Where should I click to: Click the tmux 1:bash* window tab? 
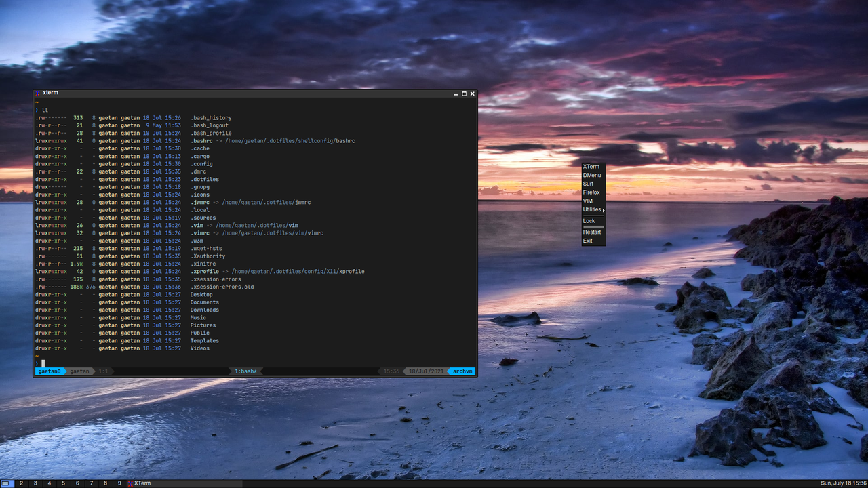[x=245, y=371]
